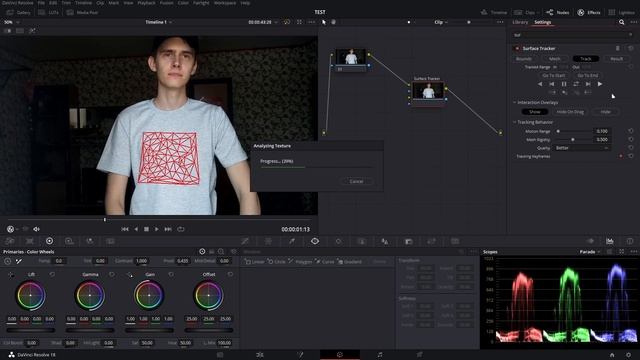The width and height of the screenshot is (640, 360).
Task: Select Hide for interaction overlays
Action: click(605, 112)
